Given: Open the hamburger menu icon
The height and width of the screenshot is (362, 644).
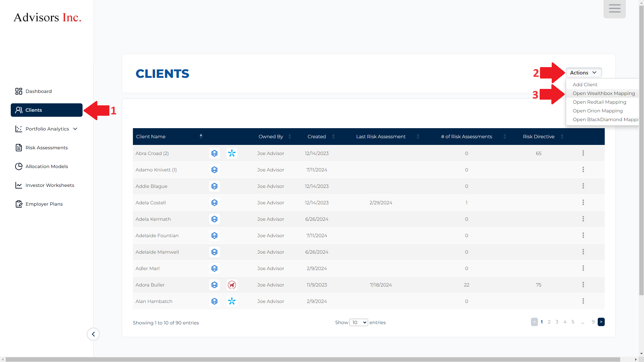Looking at the screenshot, I should pyautogui.click(x=614, y=9).
